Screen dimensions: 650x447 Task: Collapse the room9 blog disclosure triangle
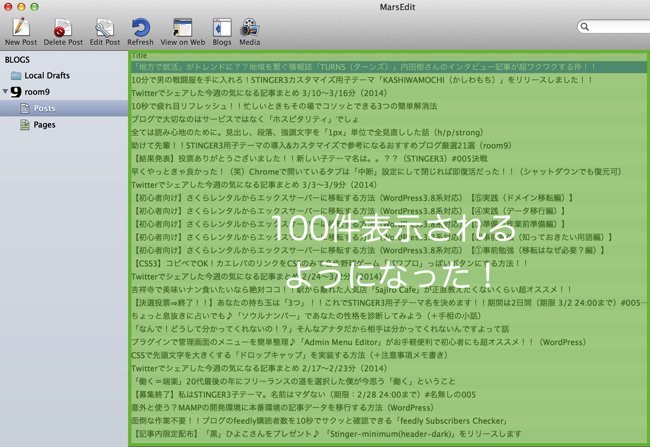5,91
